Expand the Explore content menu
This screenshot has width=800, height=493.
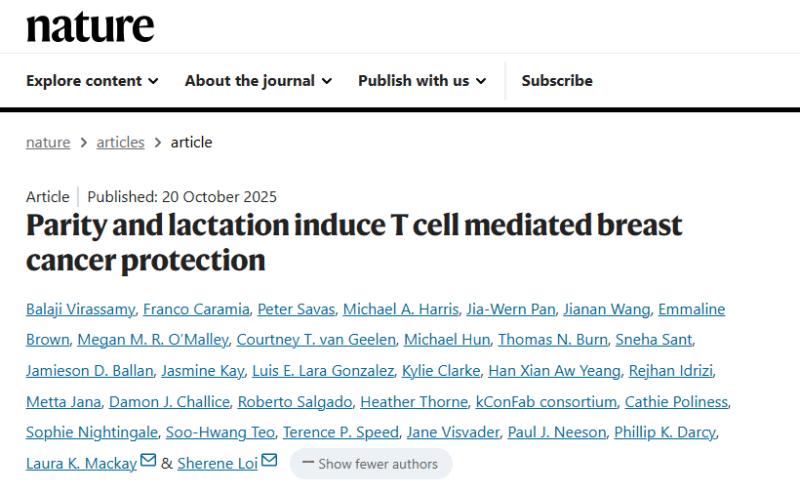[92, 81]
